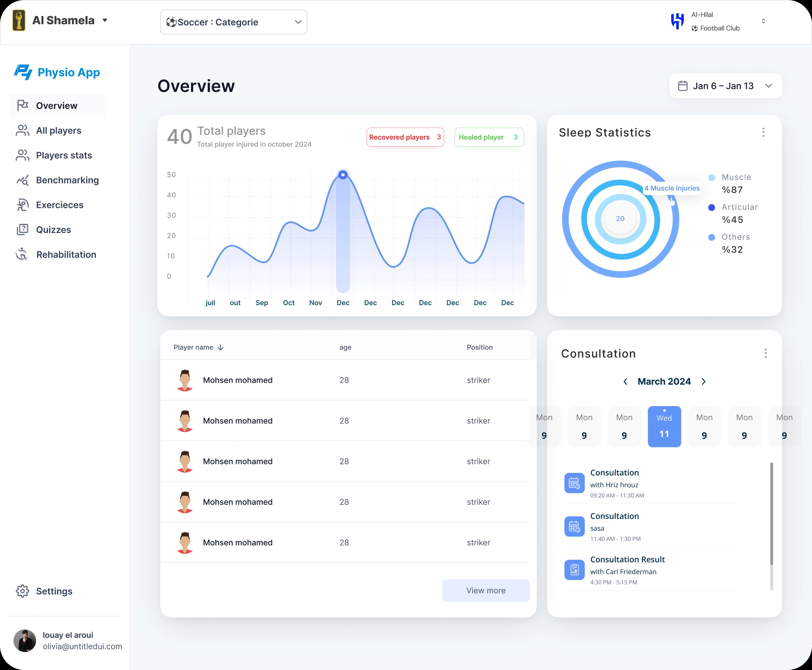This screenshot has height=670, width=812.
Task: Open the Players stats menu item
Action: point(64,155)
